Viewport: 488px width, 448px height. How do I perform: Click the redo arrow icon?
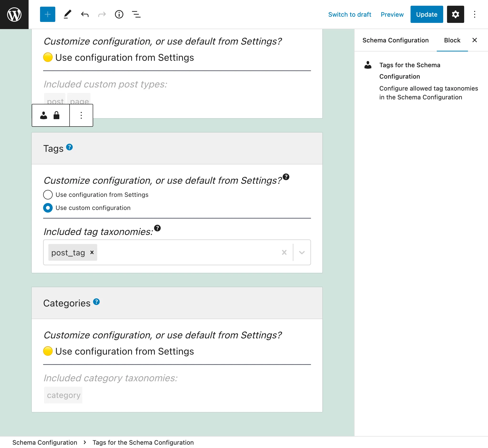pyautogui.click(x=102, y=14)
